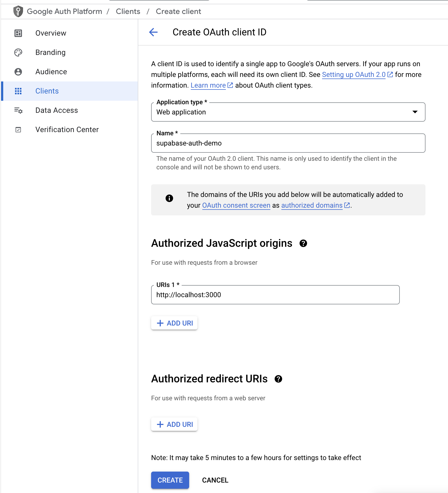Open the Application type dropdown
Image resolution: width=448 pixels, height=493 pixels.
click(x=288, y=112)
